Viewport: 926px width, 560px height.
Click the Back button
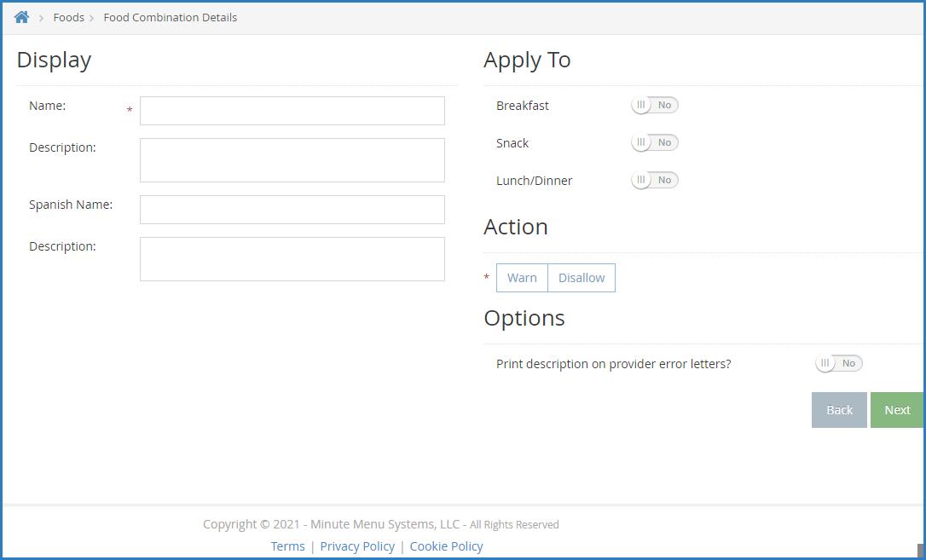[839, 410]
